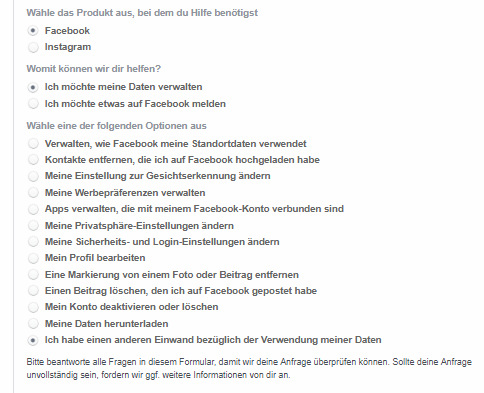The image size is (484, 393).
Task: Select 'Kontakte entfernen' radio option
Action: tap(33, 160)
